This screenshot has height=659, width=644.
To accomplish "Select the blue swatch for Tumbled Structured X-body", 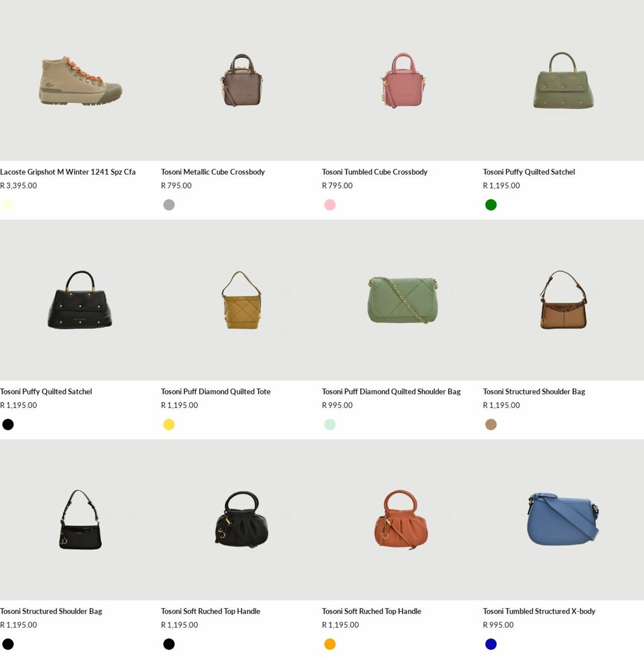I will tap(491, 644).
